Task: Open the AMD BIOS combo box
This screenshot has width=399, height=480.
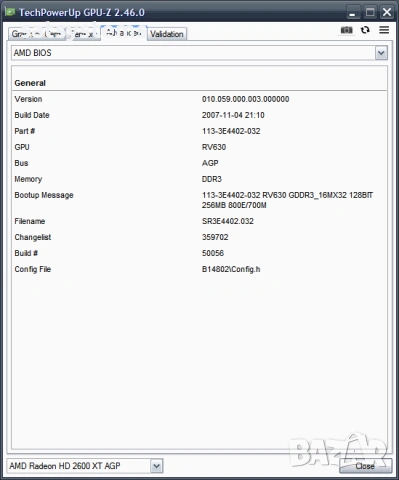Action: pos(199,53)
